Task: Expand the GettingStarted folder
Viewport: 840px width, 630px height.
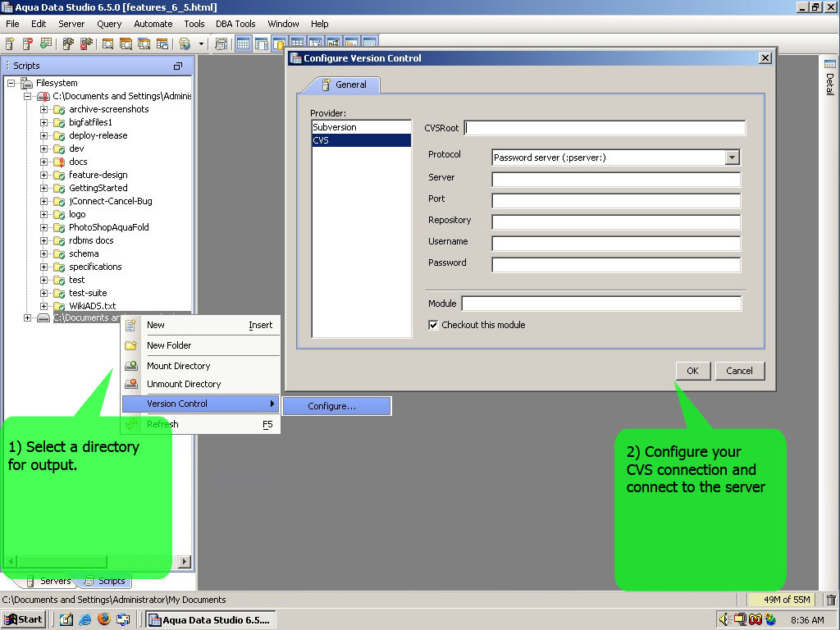Action: tap(44, 188)
